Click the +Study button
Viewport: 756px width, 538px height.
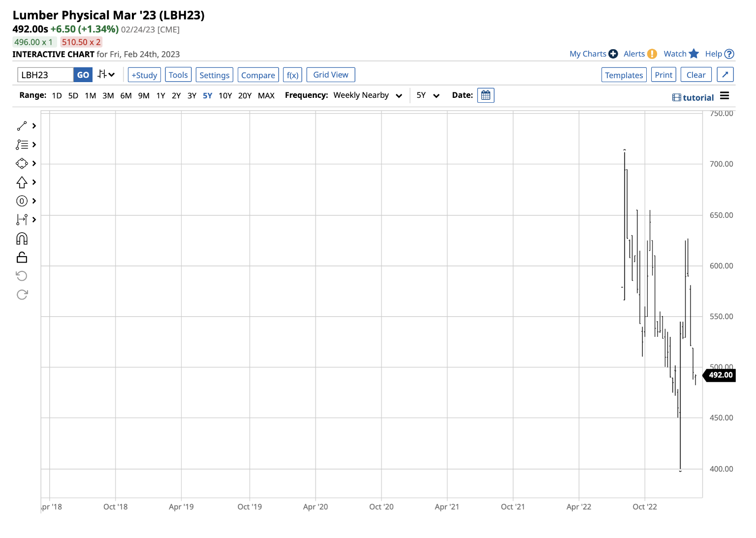[x=144, y=75]
